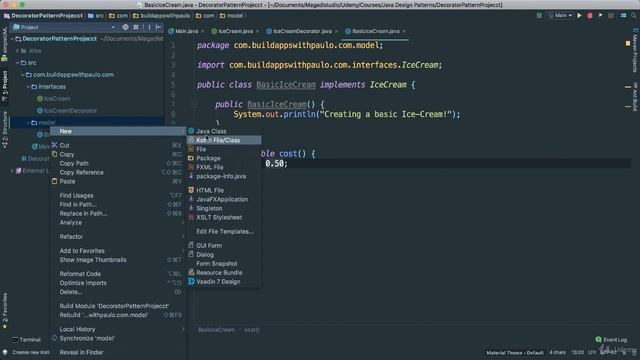Choose JavaFXApplication from New submenu

224,199
